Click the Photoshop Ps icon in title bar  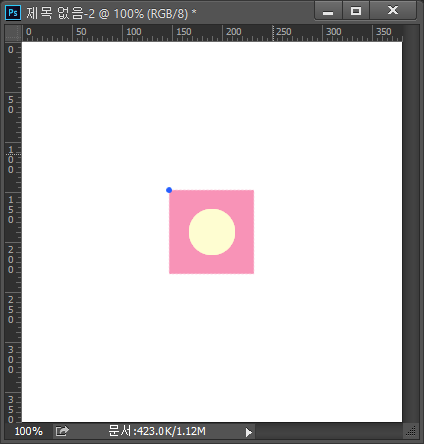click(x=13, y=13)
